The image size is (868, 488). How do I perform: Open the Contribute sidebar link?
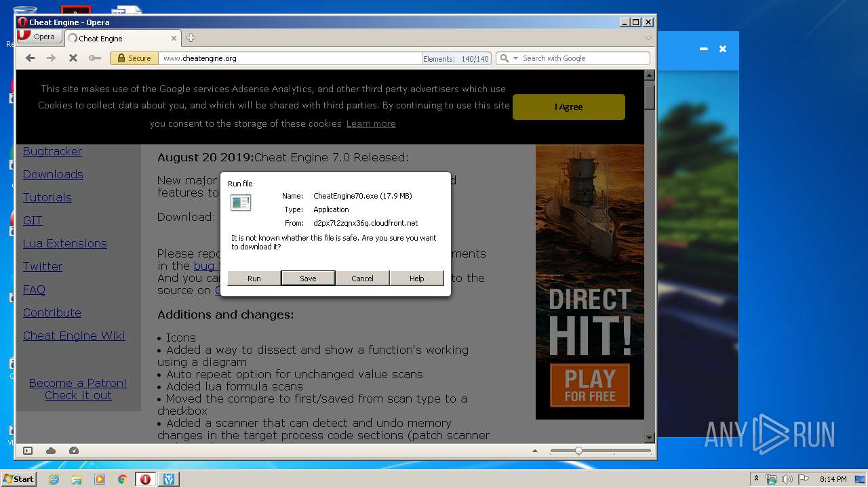pos(52,312)
